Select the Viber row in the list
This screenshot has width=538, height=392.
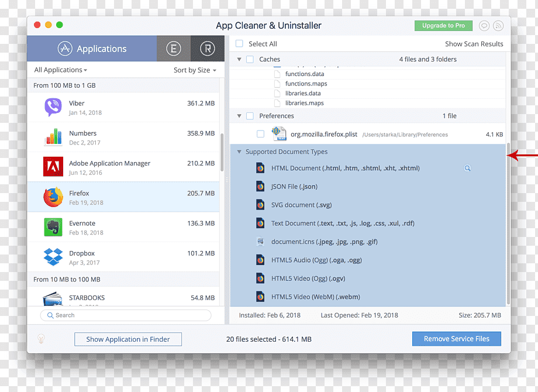[x=123, y=108]
